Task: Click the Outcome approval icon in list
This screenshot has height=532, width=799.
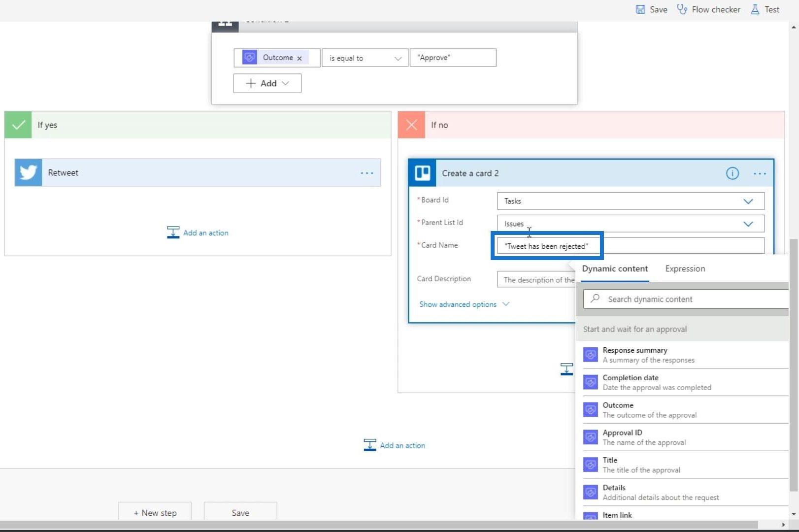Action: (x=591, y=410)
